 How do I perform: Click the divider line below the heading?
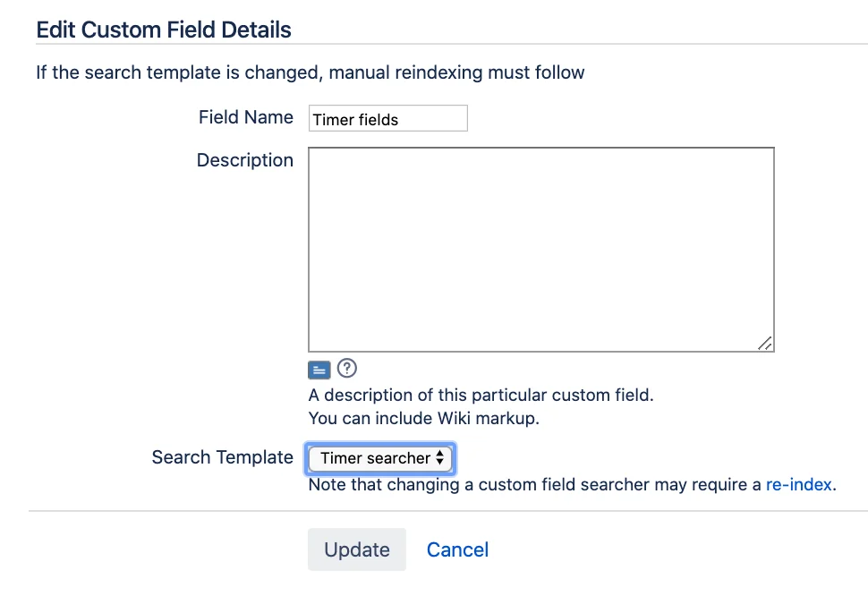point(452,44)
